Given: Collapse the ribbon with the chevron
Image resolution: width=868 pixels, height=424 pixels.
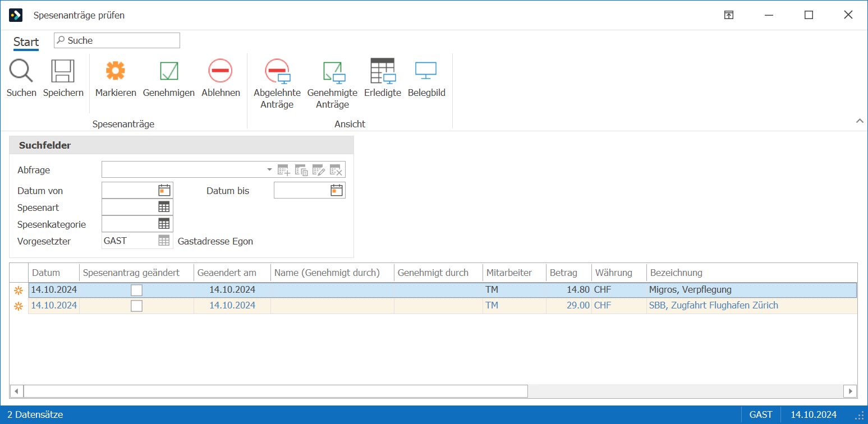Looking at the screenshot, I should point(860,121).
